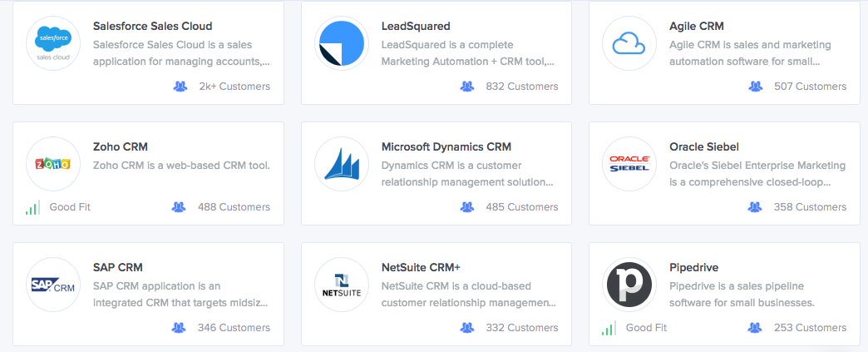Viewport: 868px width, 352px height.
Task: Click the Zoho logo
Action: [53, 164]
